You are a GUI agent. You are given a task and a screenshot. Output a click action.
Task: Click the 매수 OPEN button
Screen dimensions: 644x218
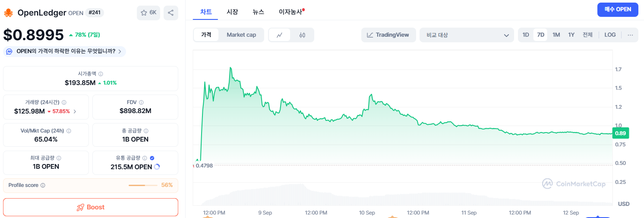pyautogui.click(x=618, y=9)
